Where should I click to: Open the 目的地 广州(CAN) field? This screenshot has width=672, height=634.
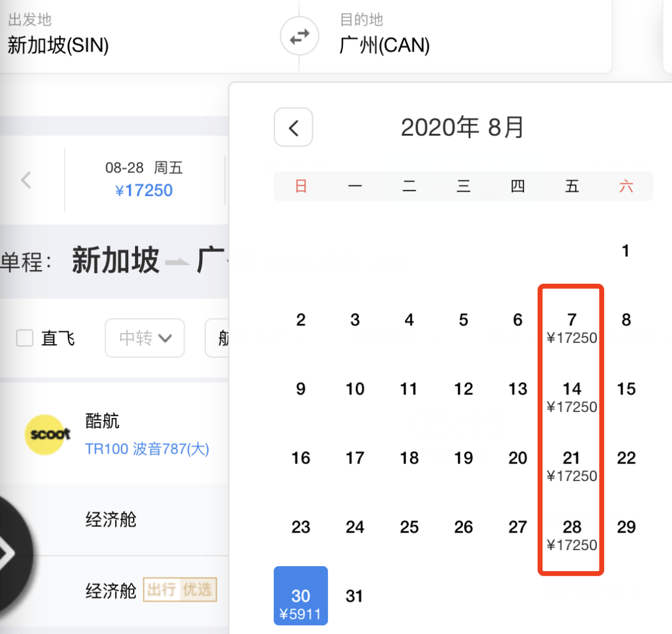pos(455,37)
